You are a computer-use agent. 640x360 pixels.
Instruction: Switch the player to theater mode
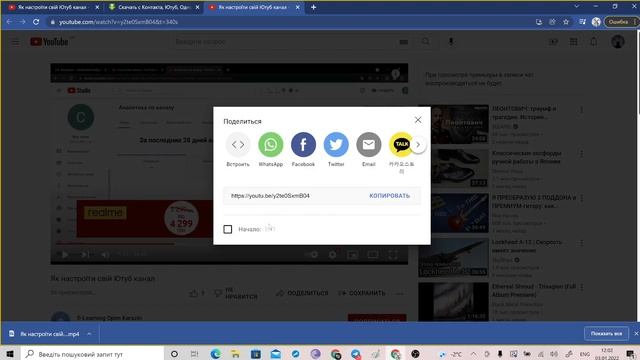click(373, 255)
